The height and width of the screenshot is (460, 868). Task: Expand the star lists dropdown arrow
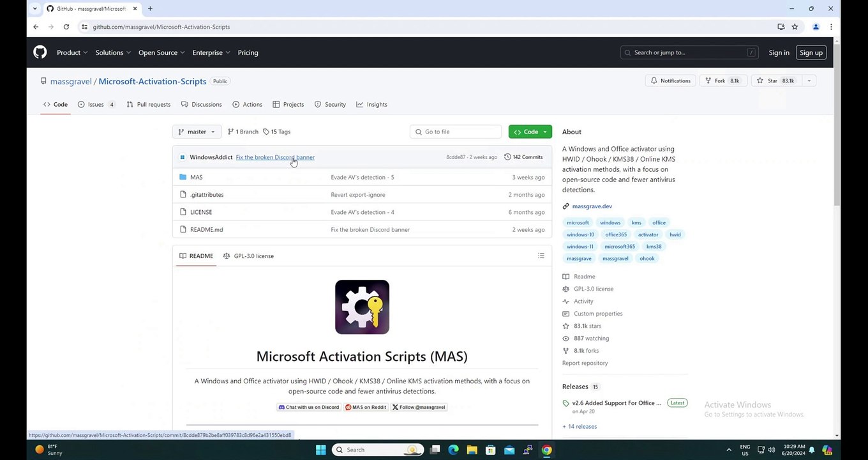[809, 81]
